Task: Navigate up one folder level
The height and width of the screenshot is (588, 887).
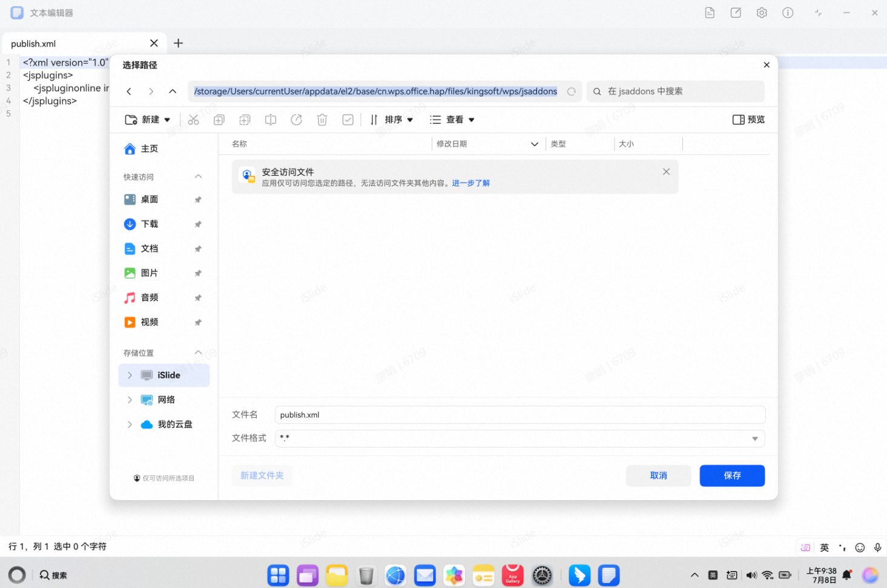Action: [x=173, y=91]
